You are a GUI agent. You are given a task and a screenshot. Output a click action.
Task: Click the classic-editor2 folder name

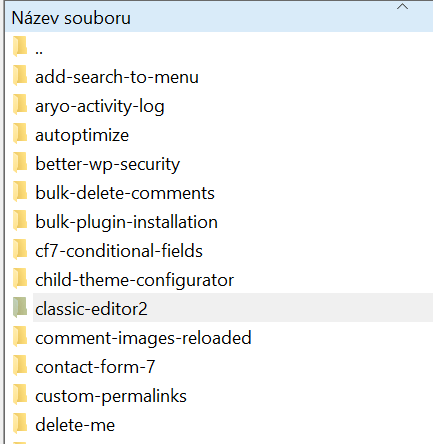[91, 309]
